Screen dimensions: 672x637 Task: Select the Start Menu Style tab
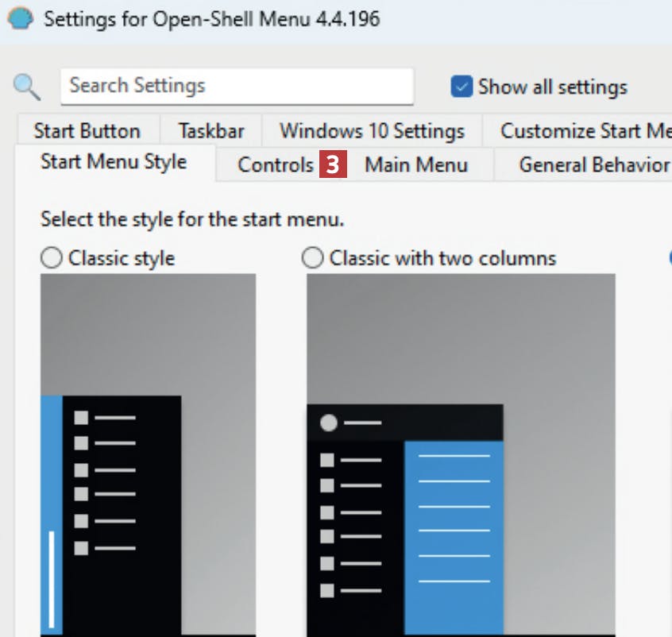[x=114, y=162]
